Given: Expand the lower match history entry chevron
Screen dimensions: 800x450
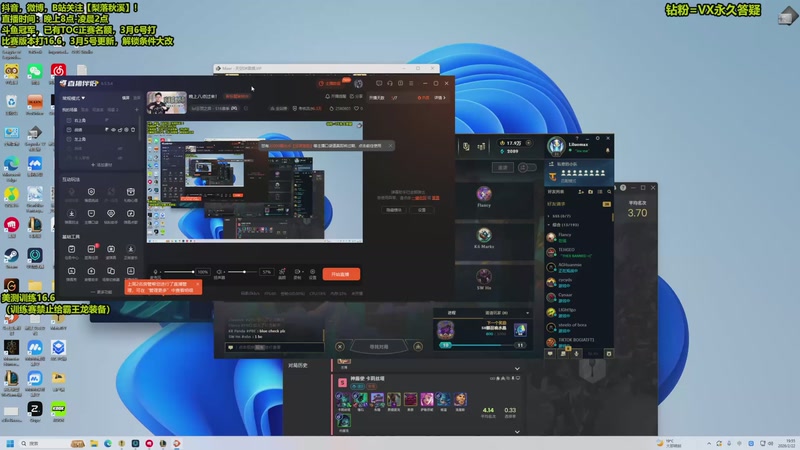Looking at the screenshot, I should tap(517, 432).
